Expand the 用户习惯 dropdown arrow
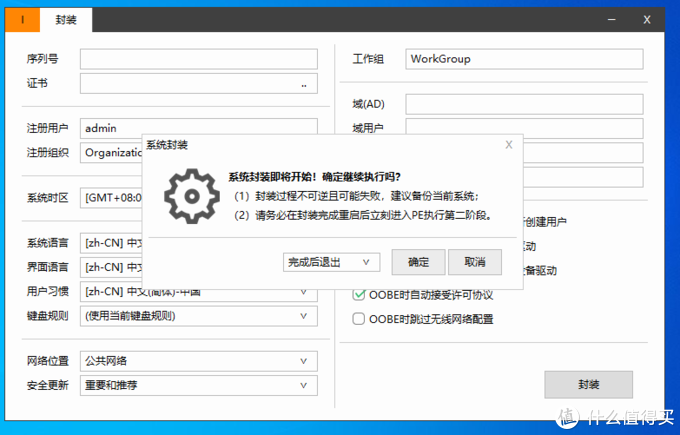680x435 pixels. tap(304, 292)
